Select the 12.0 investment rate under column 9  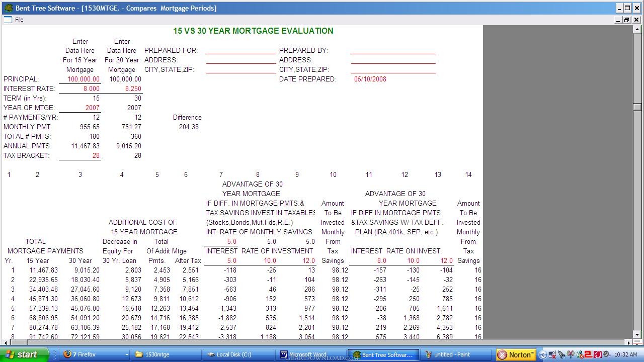click(x=308, y=260)
